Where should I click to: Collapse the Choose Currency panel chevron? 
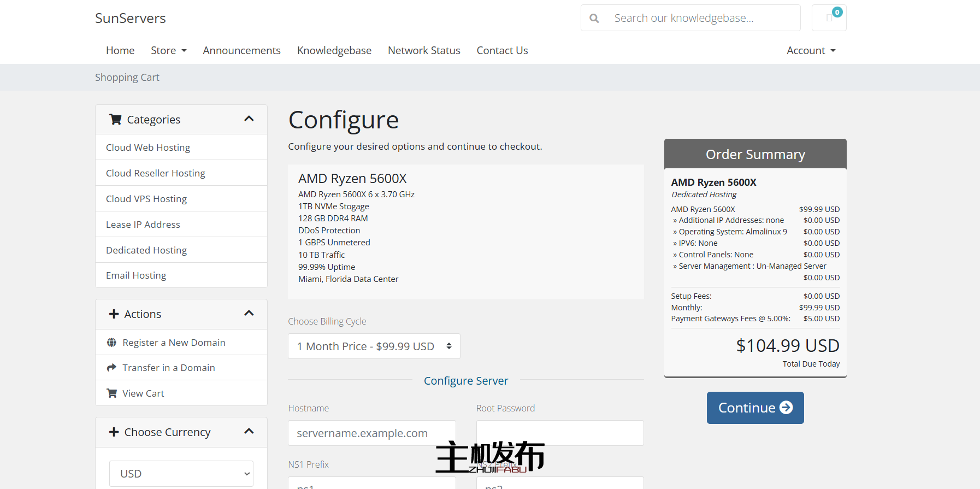pyautogui.click(x=249, y=432)
